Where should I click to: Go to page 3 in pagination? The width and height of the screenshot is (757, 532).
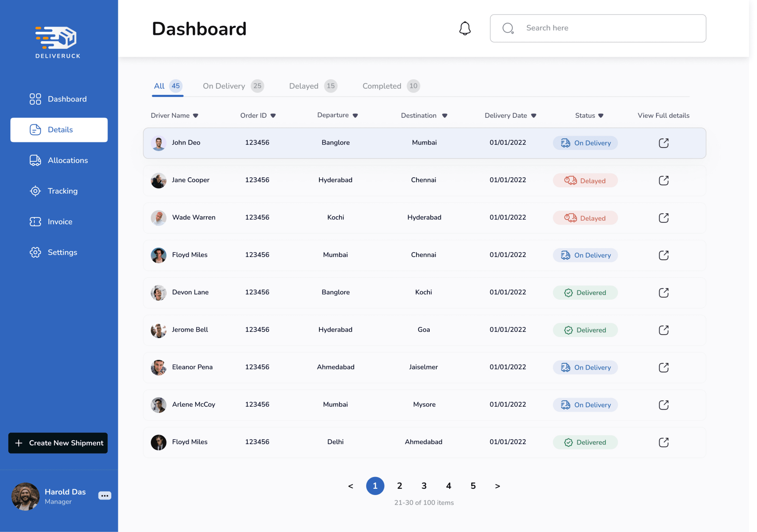(424, 486)
